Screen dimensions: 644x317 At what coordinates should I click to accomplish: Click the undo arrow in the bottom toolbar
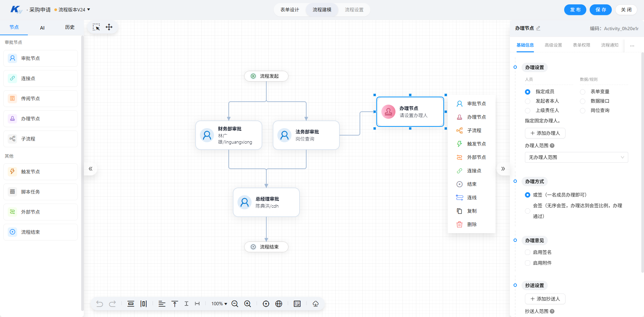(x=100, y=304)
